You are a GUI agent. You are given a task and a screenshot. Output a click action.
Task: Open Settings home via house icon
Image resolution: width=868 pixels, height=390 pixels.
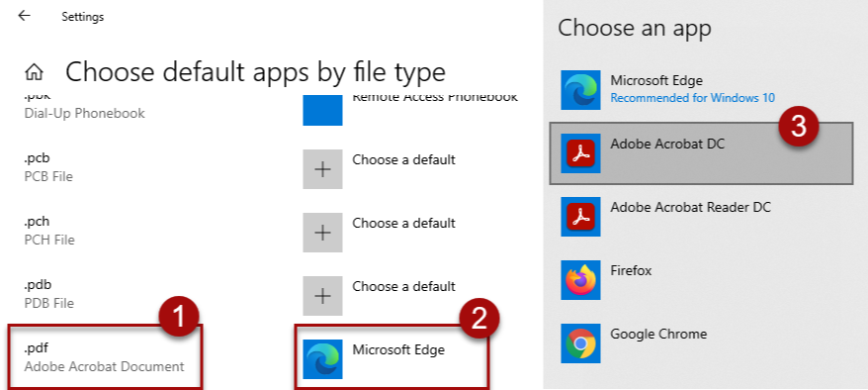coord(35,72)
